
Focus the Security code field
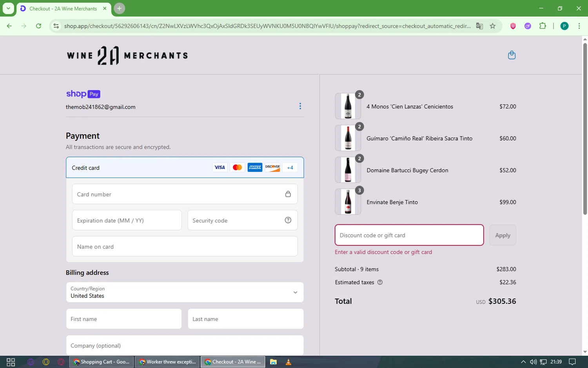[x=242, y=220]
